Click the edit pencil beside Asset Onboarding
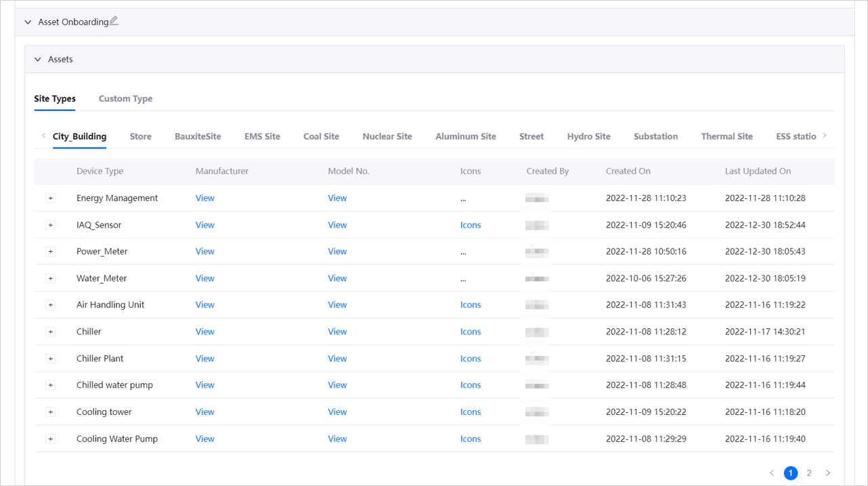Screen dimensions: 868x486 (114, 21)
